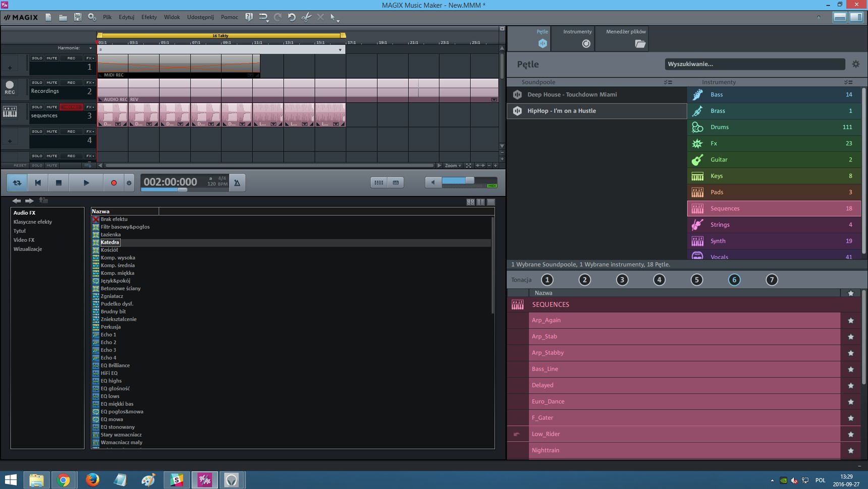Save the project with the floppy disk icon

click(77, 17)
